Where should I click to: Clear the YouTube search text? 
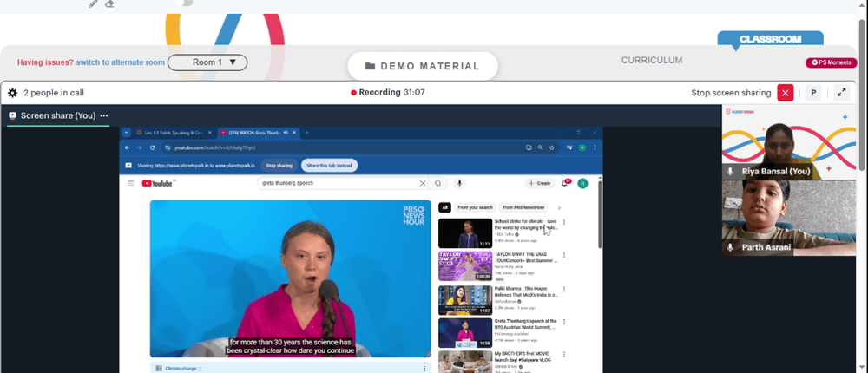423,183
